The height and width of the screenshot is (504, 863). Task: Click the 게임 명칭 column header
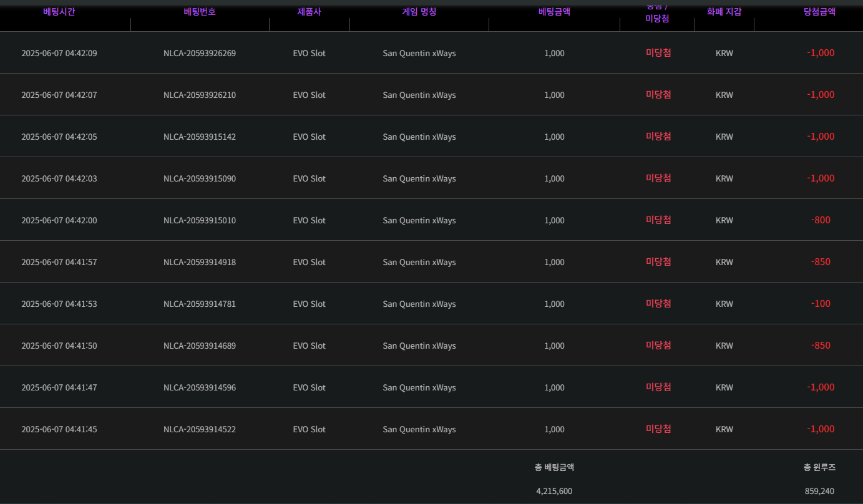(419, 12)
